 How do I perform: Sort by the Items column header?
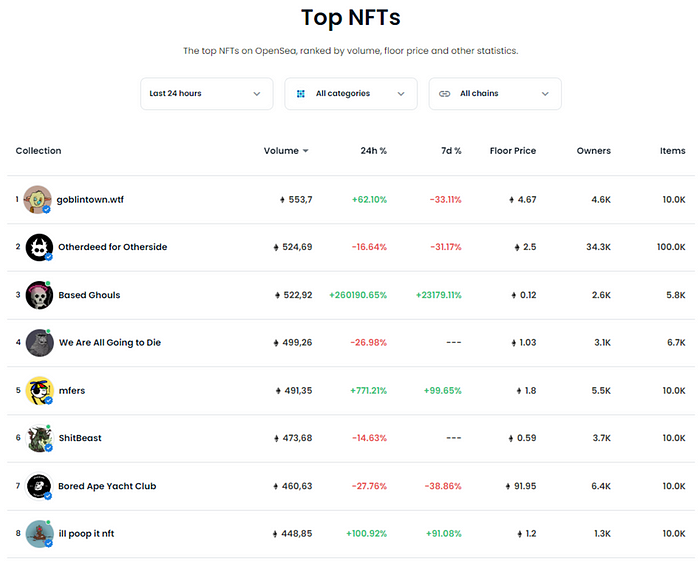[672, 151]
